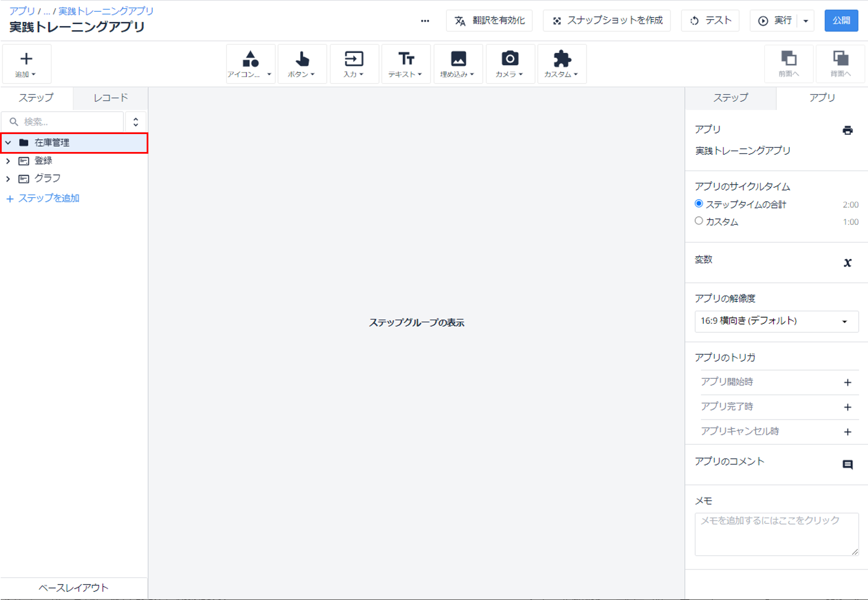Switch to right-panel ステップ tab
The width and height of the screenshot is (868, 600).
click(x=730, y=98)
